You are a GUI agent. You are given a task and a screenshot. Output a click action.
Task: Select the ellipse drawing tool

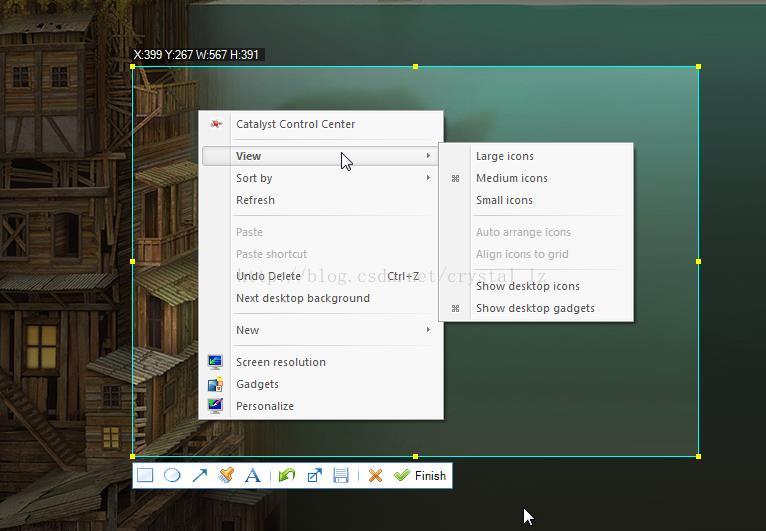click(172, 475)
